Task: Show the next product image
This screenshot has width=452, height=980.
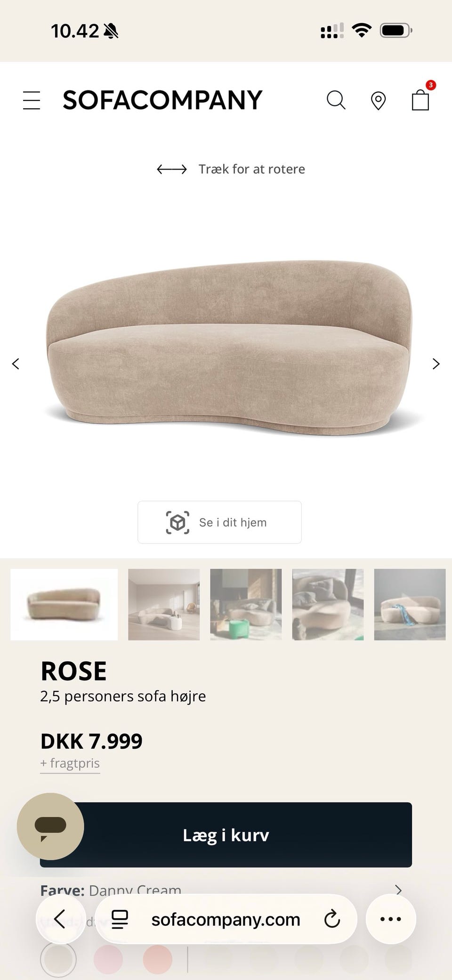Action: pos(436,364)
